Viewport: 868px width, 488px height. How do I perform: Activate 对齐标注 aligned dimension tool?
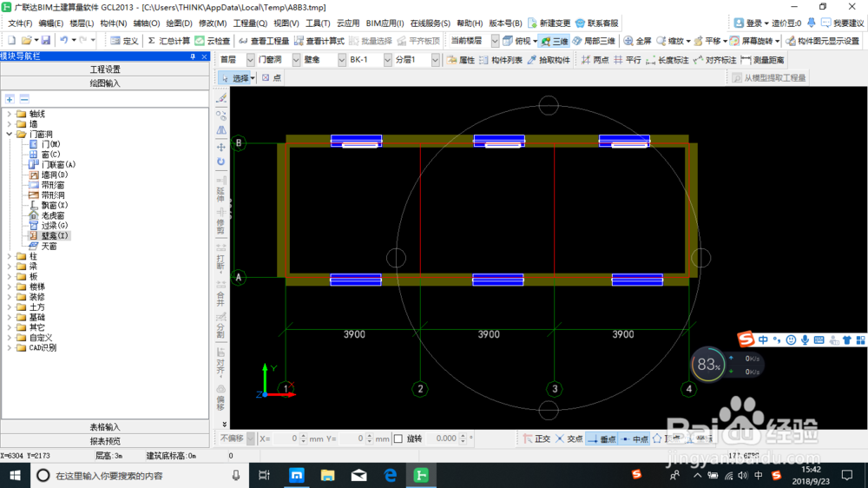tap(714, 60)
